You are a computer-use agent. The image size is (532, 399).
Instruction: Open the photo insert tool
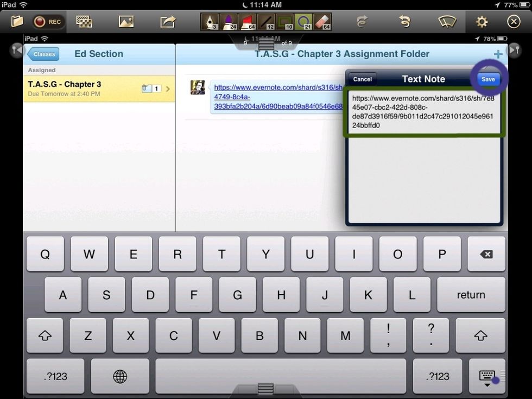(126, 22)
